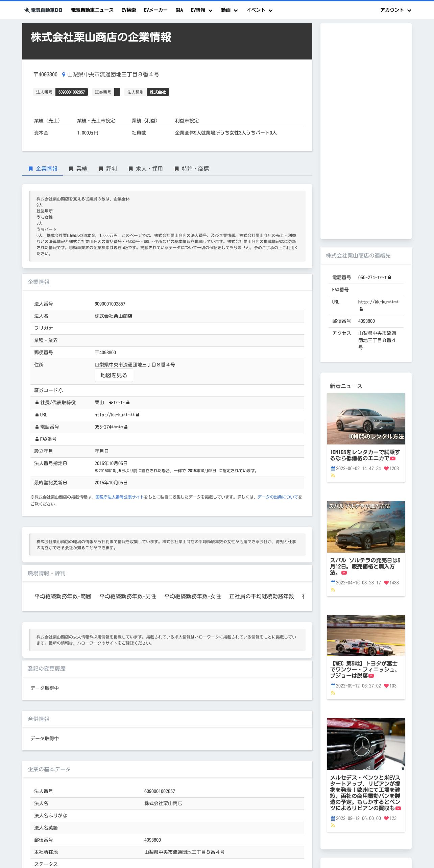Screen dimensions: 434x868
Task: Click the 資本金 value 1,000万円
Action: (x=88, y=133)
